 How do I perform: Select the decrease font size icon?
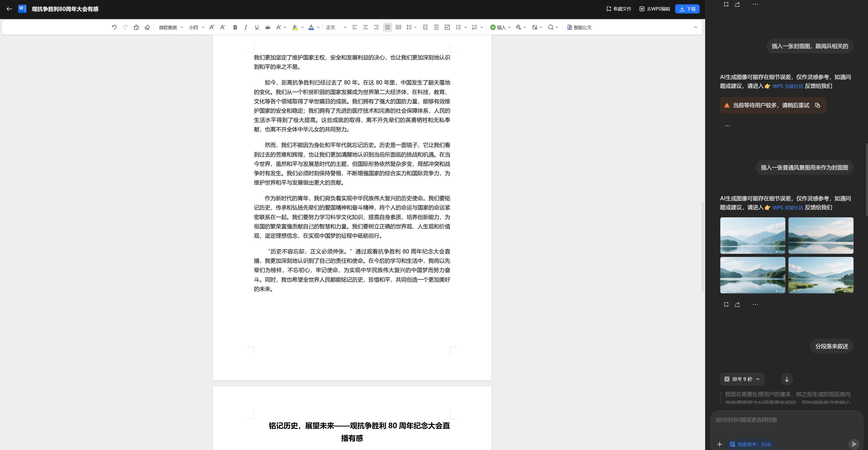(222, 27)
